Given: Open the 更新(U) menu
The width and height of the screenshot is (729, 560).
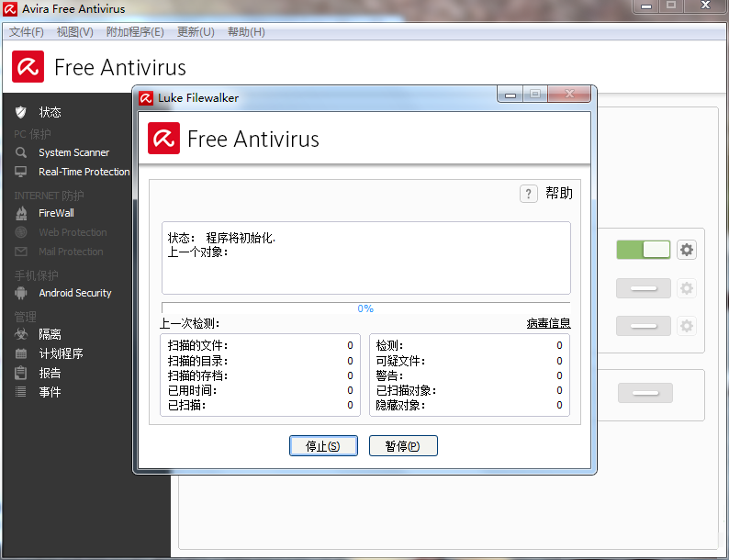Looking at the screenshot, I should coord(196,32).
